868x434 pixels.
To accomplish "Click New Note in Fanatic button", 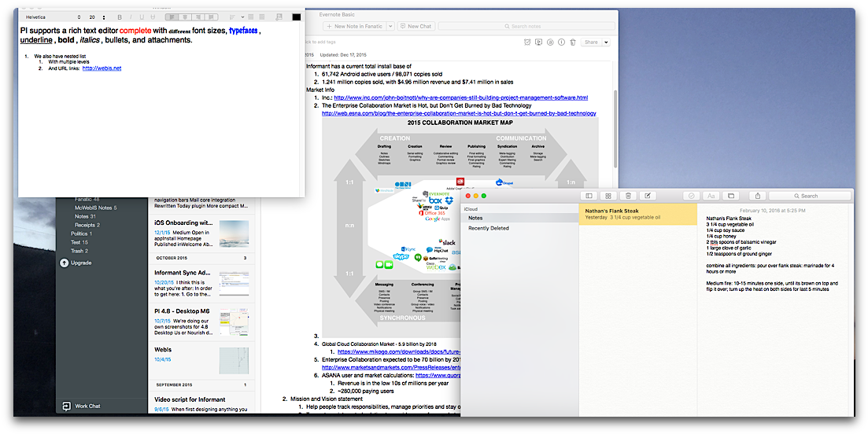I will (354, 26).
